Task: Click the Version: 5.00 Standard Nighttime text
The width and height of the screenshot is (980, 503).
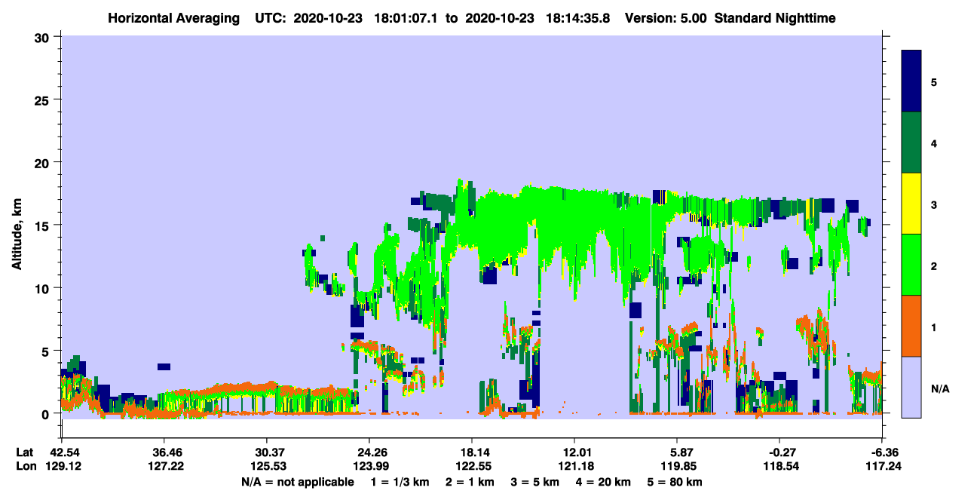Action: 730,17
